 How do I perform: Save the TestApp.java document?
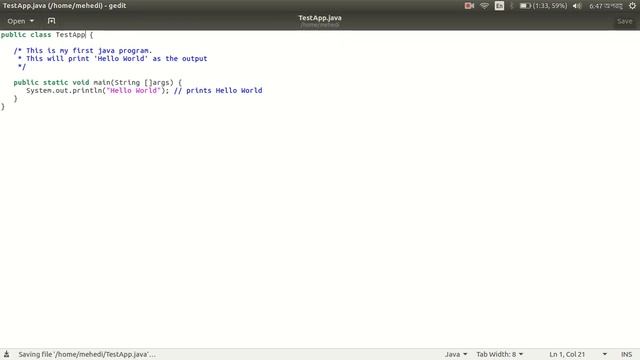(x=624, y=21)
